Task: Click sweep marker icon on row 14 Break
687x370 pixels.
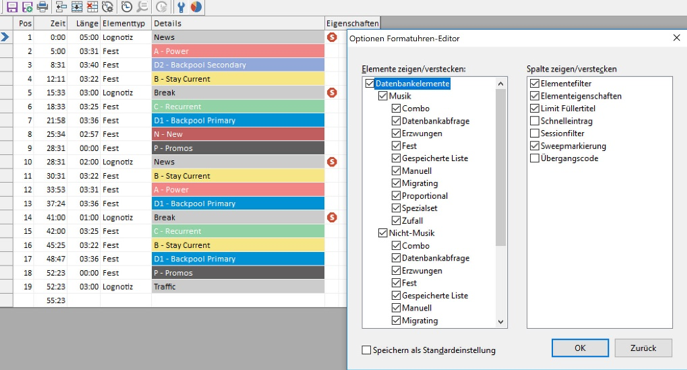Action: [332, 217]
